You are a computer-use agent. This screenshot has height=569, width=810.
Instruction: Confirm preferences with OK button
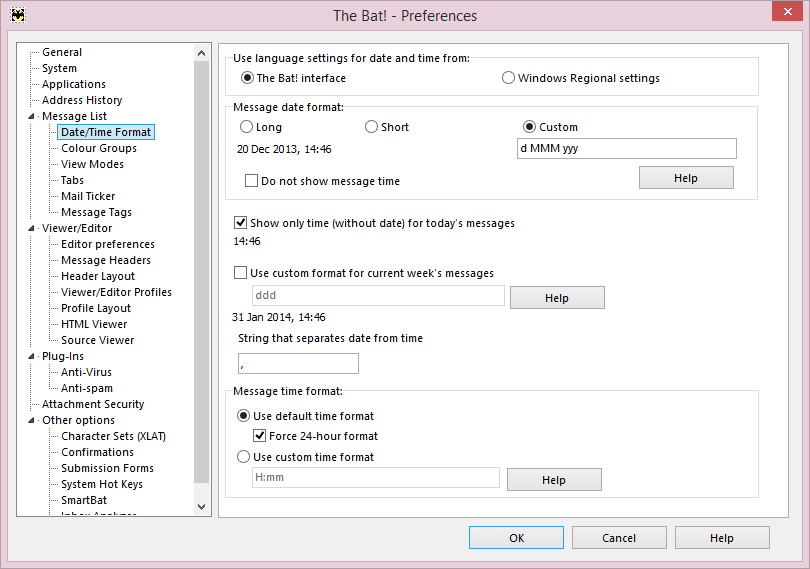516,538
